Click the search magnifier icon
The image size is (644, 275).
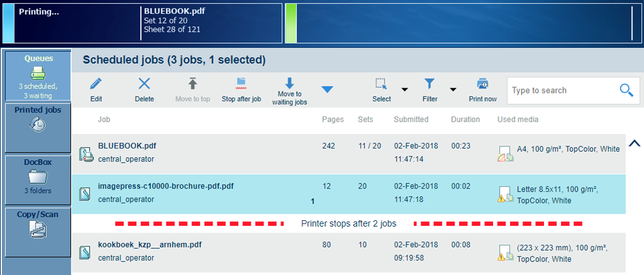[x=626, y=90]
